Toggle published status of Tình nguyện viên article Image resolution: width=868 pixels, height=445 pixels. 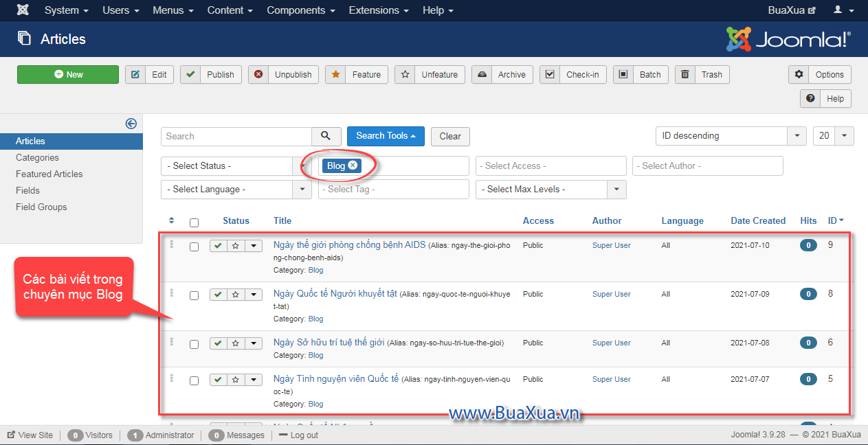[x=219, y=380]
